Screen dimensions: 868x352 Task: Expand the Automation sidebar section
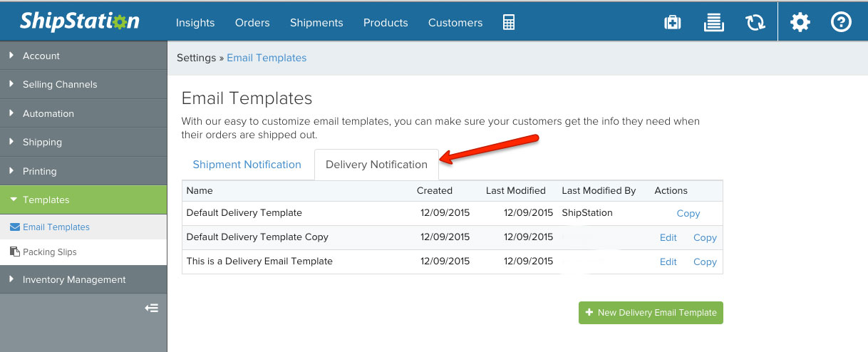point(48,113)
